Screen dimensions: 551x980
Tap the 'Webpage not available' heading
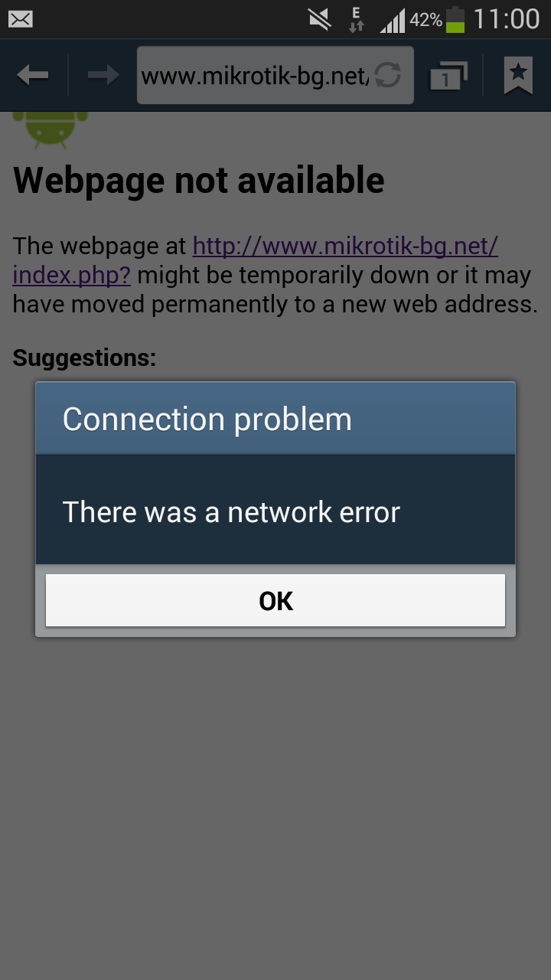point(199,181)
